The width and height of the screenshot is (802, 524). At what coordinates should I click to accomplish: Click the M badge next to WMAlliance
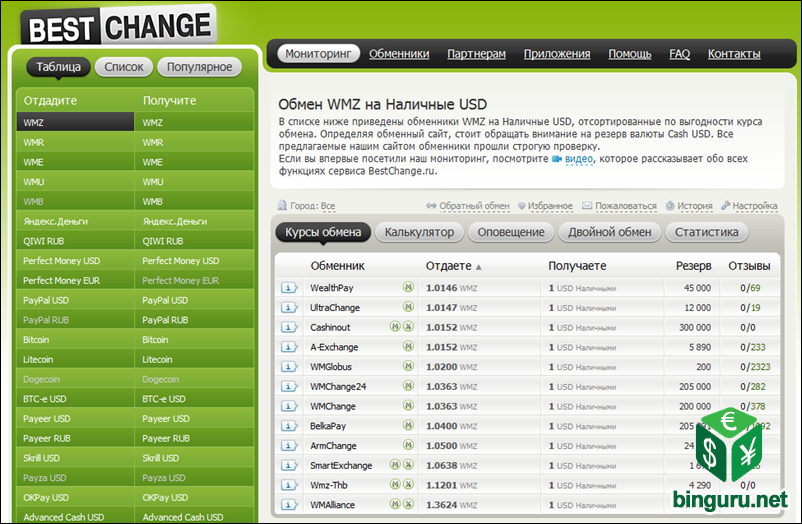pyautogui.click(x=395, y=504)
